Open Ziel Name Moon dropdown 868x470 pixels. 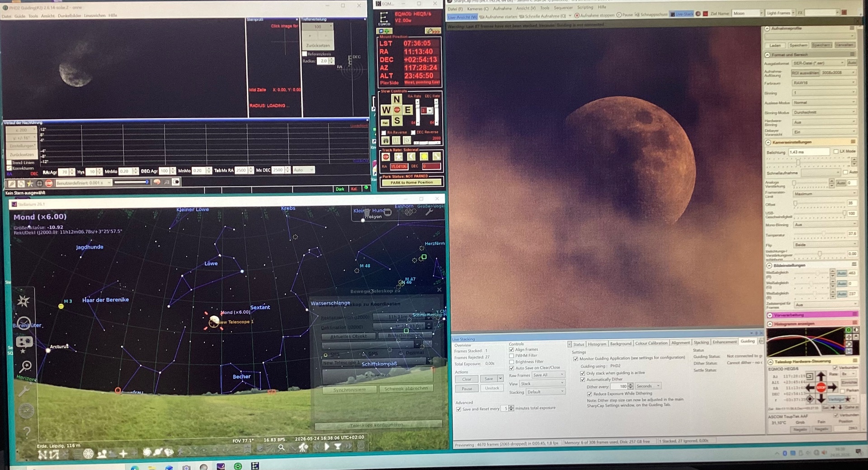point(748,13)
